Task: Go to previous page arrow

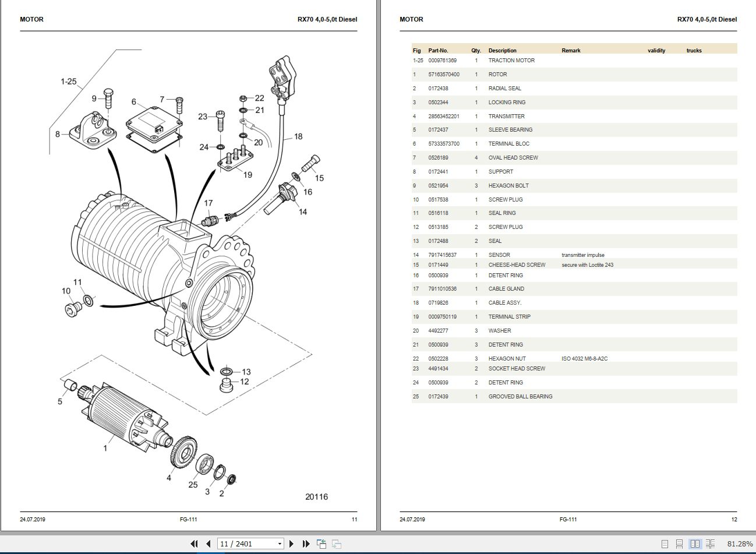Action: click(209, 544)
